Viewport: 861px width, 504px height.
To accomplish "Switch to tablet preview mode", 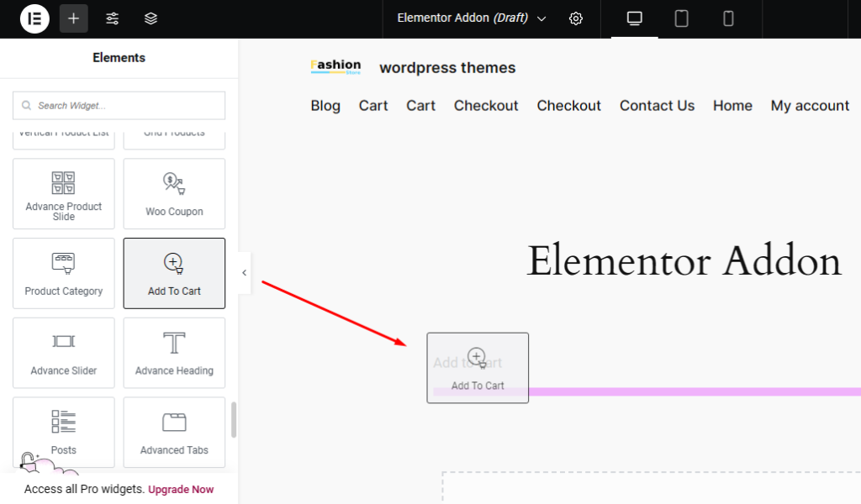I will [x=681, y=18].
